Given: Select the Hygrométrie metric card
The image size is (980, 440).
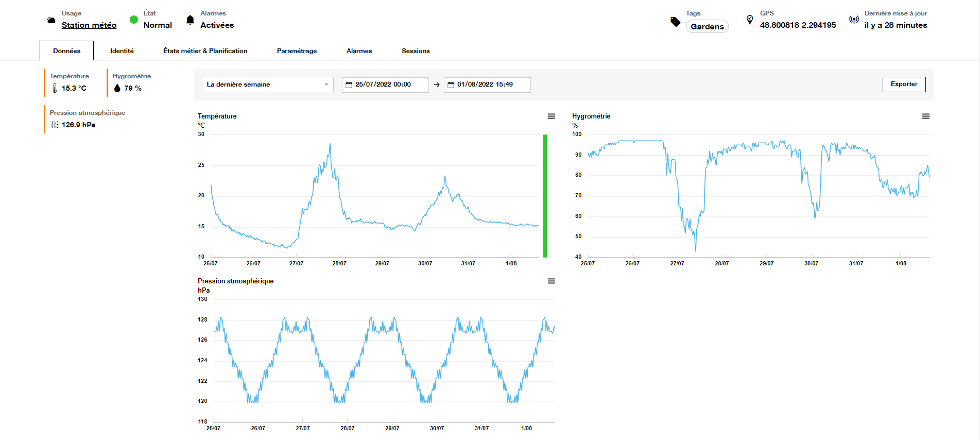Looking at the screenshot, I should [133, 83].
